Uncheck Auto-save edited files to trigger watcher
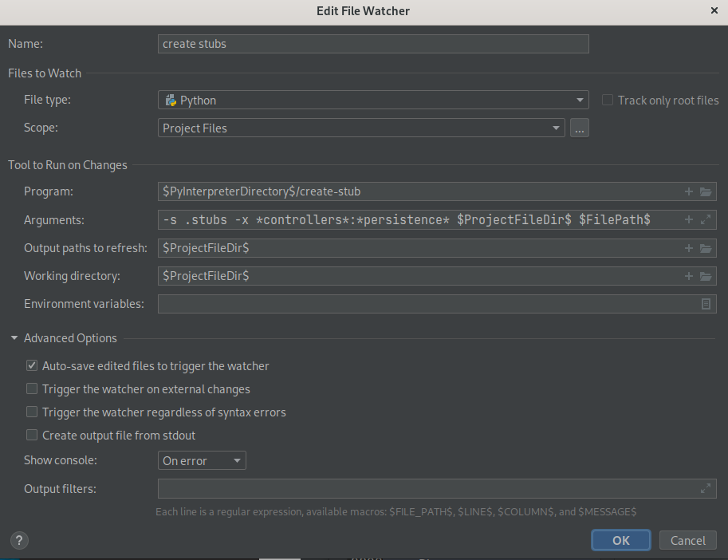 coord(32,365)
